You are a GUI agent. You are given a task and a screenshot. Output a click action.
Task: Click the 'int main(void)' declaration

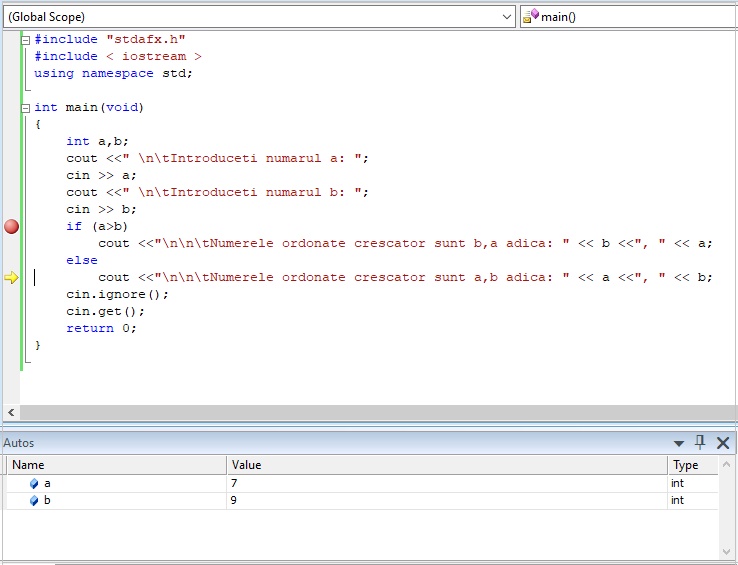pos(89,107)
